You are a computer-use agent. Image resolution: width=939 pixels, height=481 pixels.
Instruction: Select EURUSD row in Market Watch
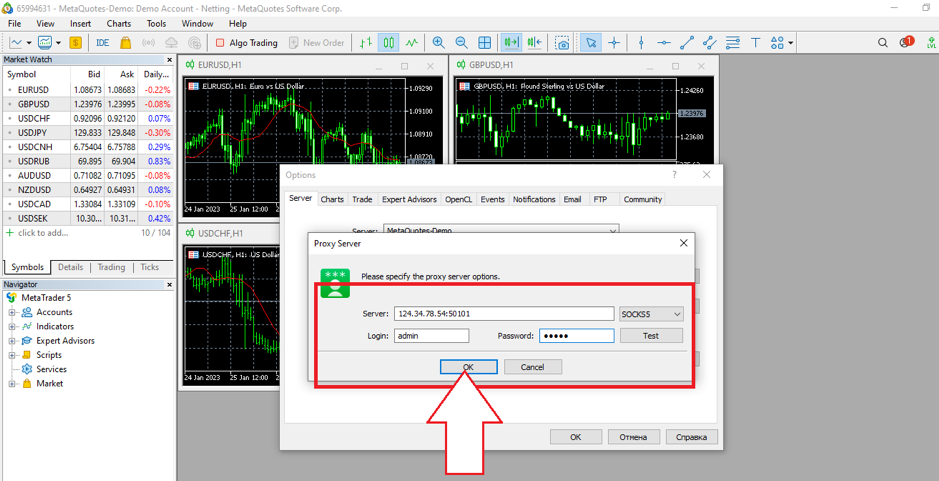tap(89, 90)
